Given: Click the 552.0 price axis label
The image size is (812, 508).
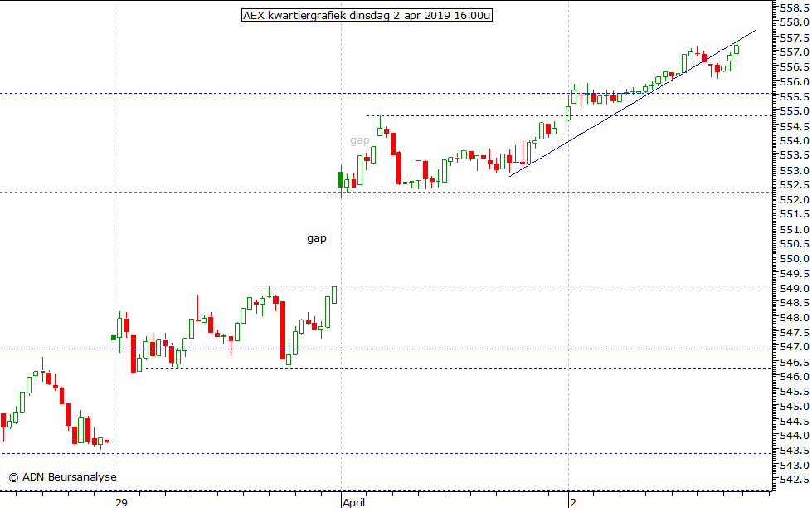Looking at the screenshot, I should 795,199.
